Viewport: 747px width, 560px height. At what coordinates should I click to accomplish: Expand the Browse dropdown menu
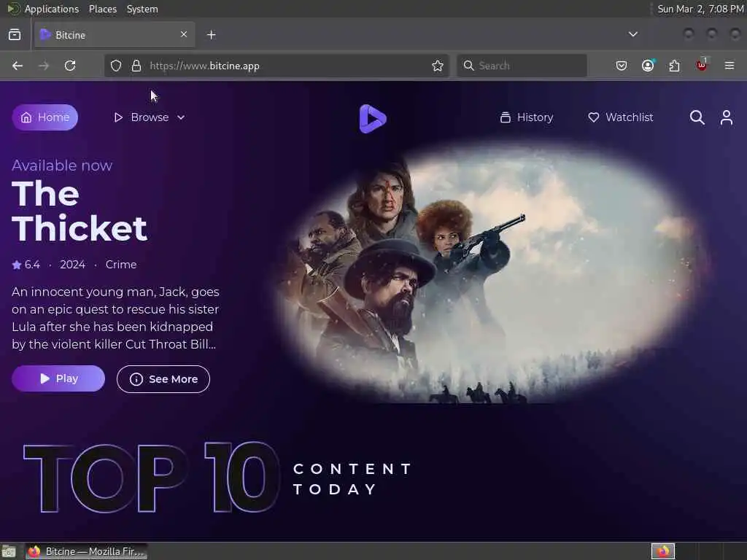pos(149,117)
